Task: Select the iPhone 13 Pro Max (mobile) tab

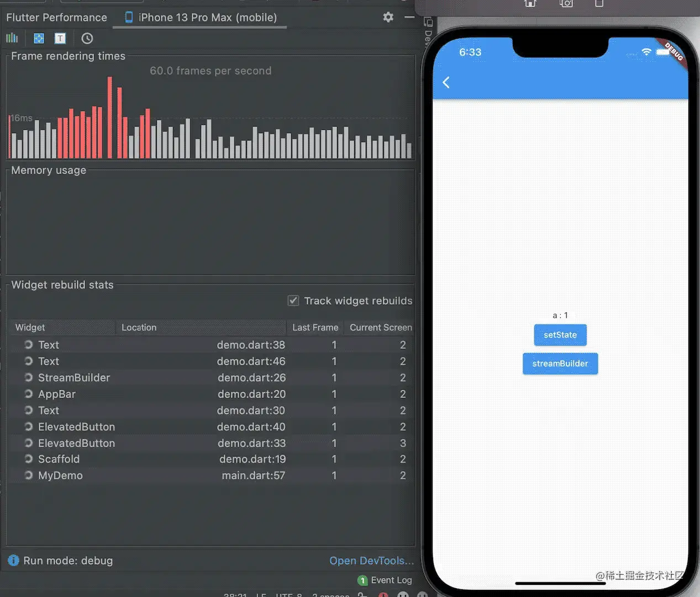Action: click(x=201, y=17)
